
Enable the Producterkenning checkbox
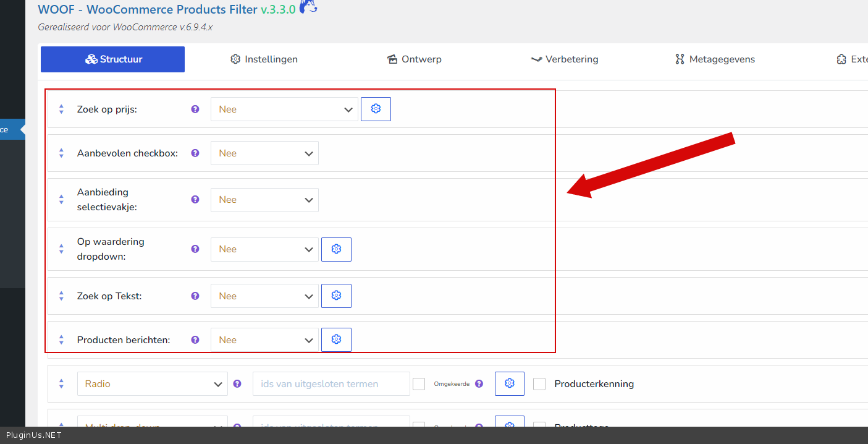539,383
